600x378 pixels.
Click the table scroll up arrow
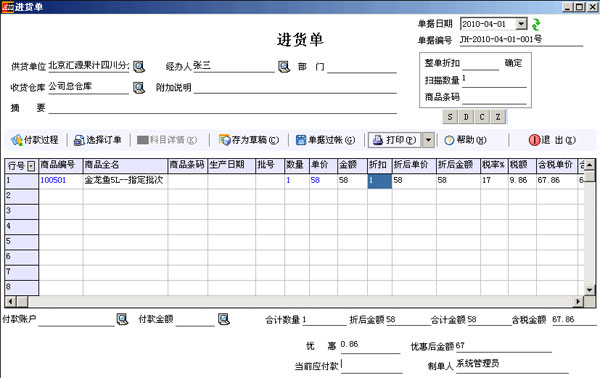tap(590, 165)
